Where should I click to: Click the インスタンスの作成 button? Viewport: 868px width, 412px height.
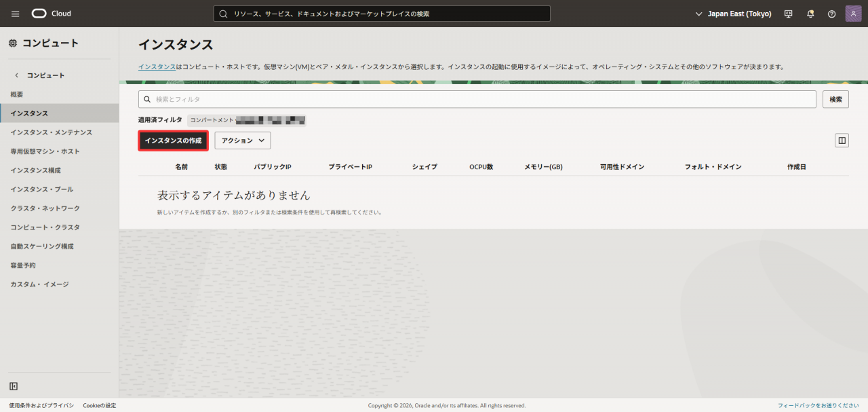[173, 141]
